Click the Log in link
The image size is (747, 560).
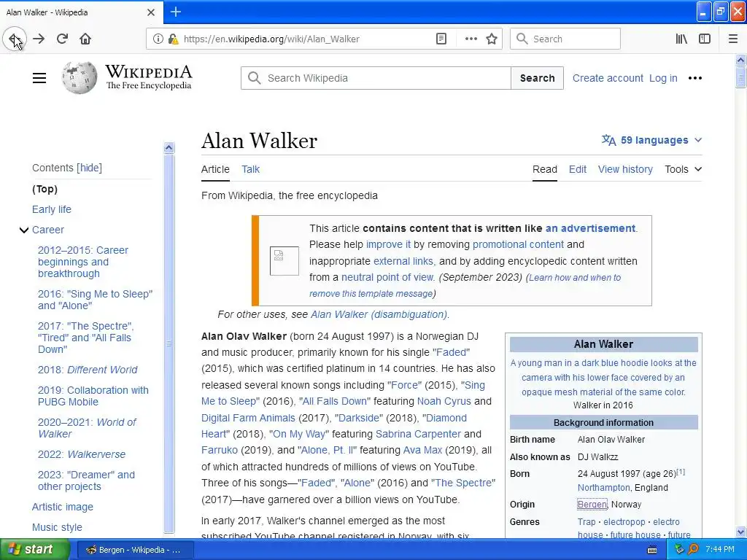(x=663, y=78)
